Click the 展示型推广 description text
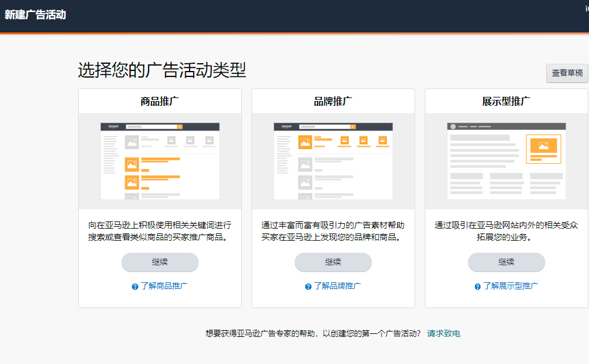 (x=507, y=231)
